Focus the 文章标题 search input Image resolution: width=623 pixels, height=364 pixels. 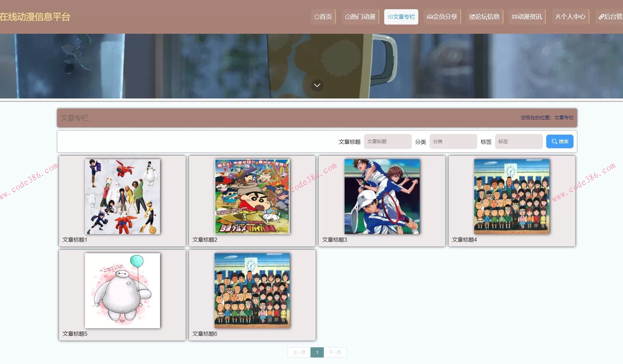388,141
